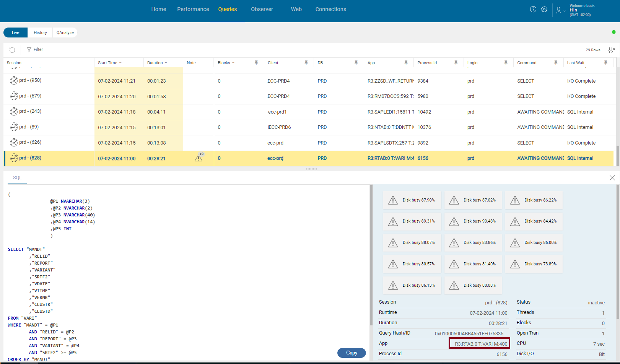Click the green connection status indicator

click(x=613, y=32)
